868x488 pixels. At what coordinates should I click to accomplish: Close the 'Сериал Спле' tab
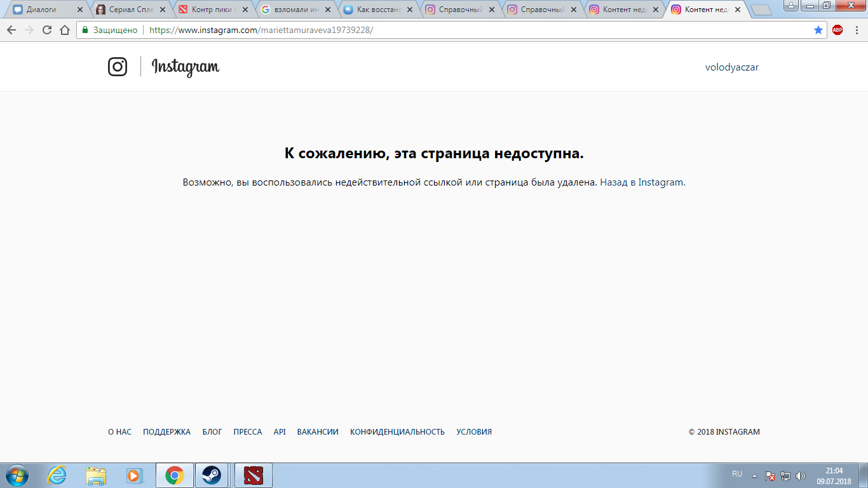(163, 10)
